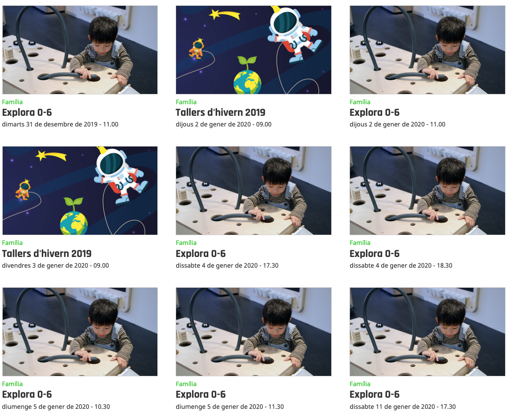Click the Explora 0-6 title for dissabte 4 at 18.30

374,253
